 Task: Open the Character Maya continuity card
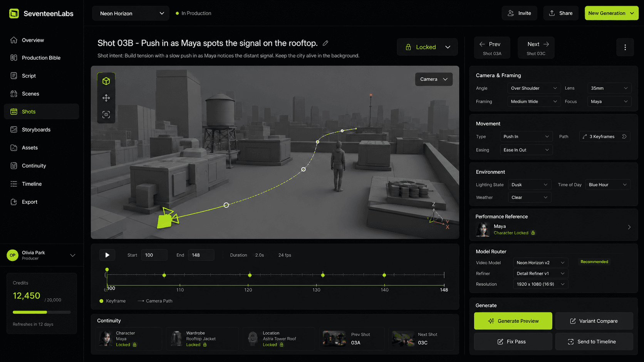pyautogui.click(x=129, y=339)
